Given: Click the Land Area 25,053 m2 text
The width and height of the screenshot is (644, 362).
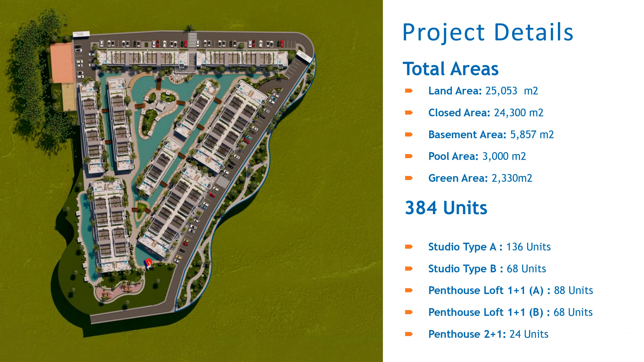Looking at the screenshot, I should pos(483,91).
